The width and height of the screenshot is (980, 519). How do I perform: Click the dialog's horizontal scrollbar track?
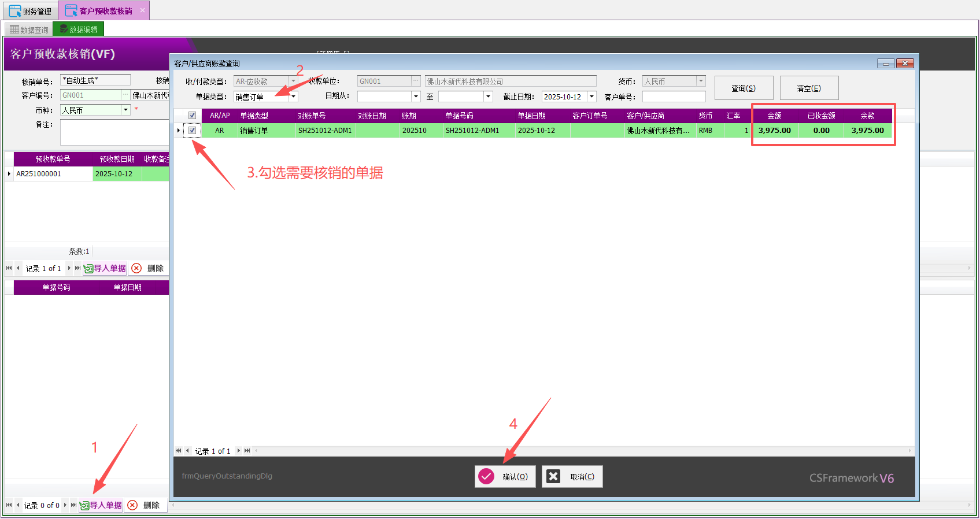pyautogui.click(x=578, y=451)
